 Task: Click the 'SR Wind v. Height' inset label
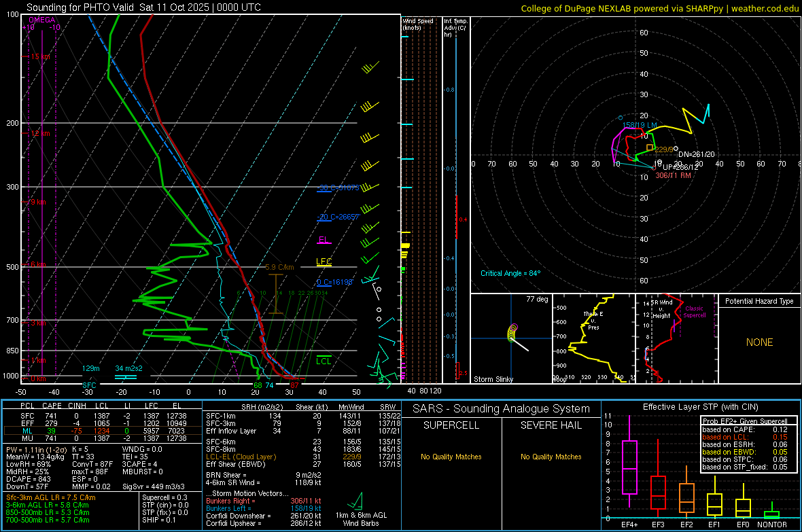pos(661,309)
